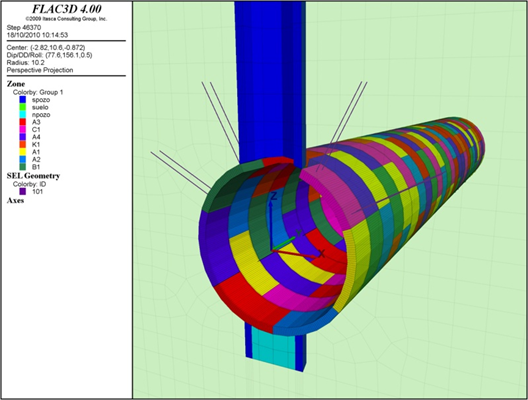Select the Perspective Projection text
Image resolution: width=528 pixels, height=400 pixels.
(x=40, y=70)
